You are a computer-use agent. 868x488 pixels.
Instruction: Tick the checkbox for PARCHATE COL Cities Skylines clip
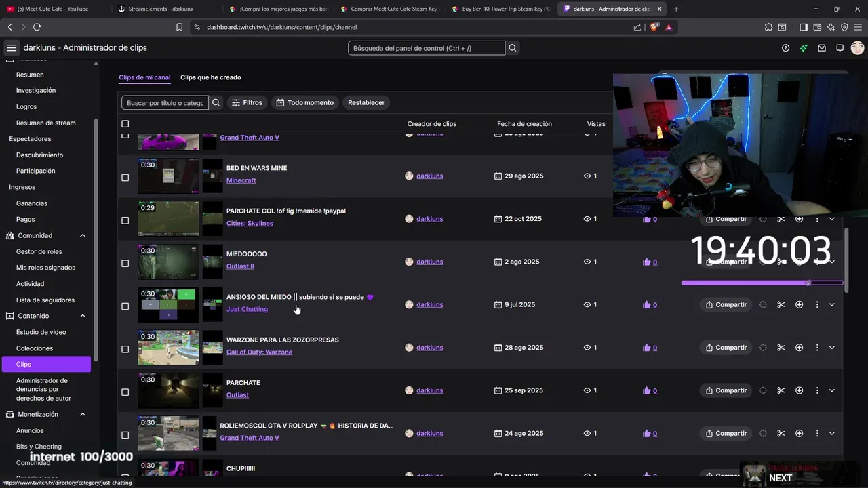coord(125,220)
